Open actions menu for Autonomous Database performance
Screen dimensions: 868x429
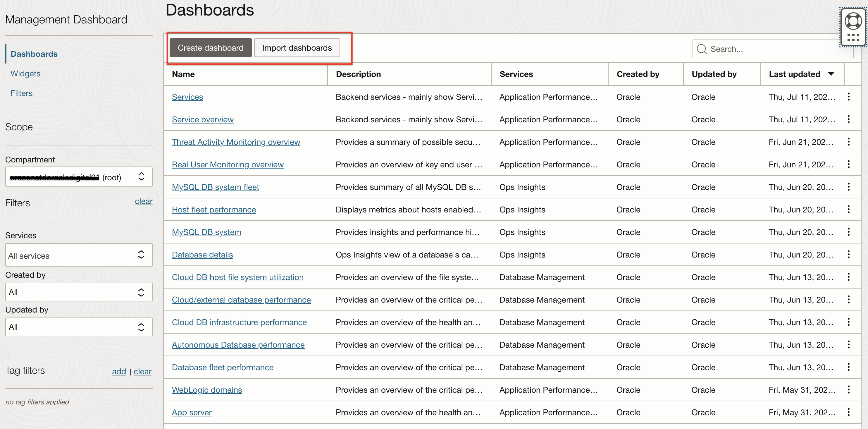pos(848,344)
